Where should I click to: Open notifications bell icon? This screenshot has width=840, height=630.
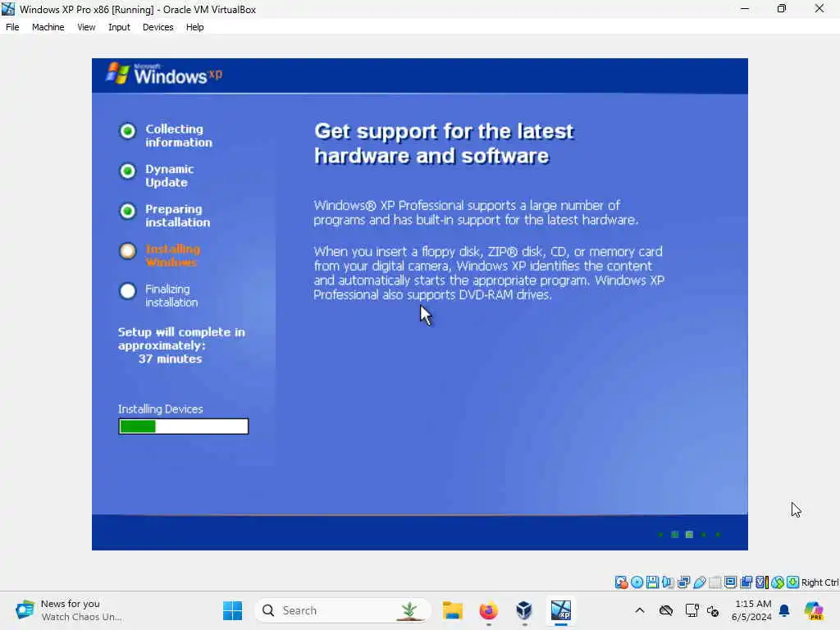point(784,610)
